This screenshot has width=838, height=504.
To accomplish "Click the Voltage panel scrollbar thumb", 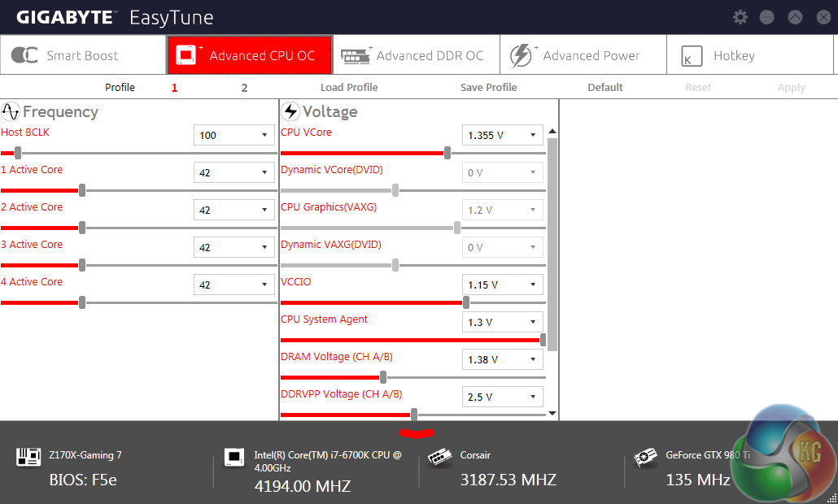I will (552, 245).
